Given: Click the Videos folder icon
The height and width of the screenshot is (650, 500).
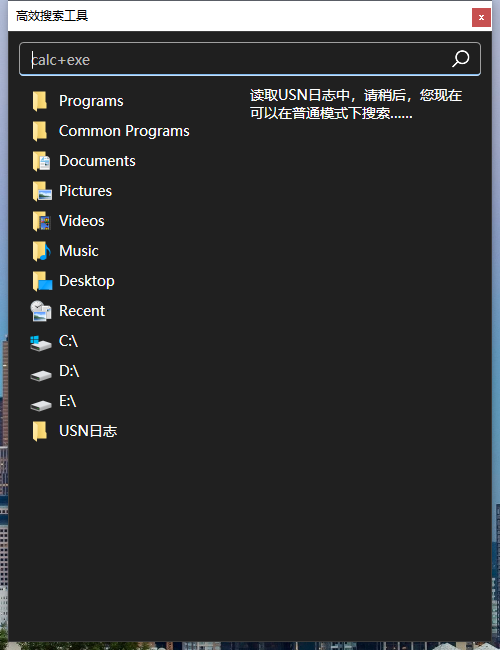Looking at the screenshot, I should (x=41, y=221).
